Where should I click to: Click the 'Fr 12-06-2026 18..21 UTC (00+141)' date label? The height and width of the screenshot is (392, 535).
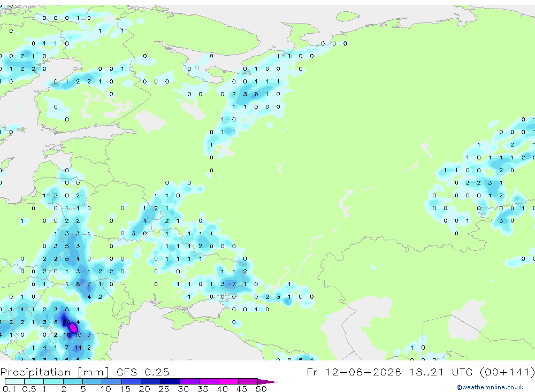(x=421, y=372)
